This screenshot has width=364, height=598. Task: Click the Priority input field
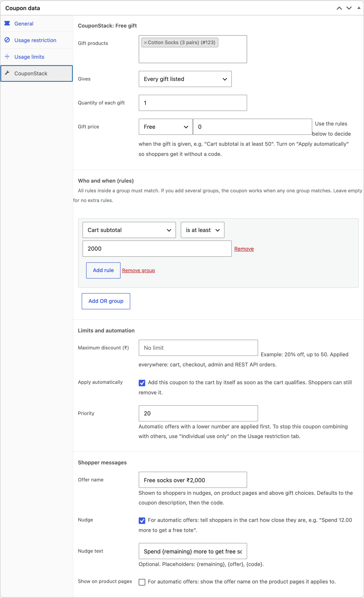[x=198, y=413]
